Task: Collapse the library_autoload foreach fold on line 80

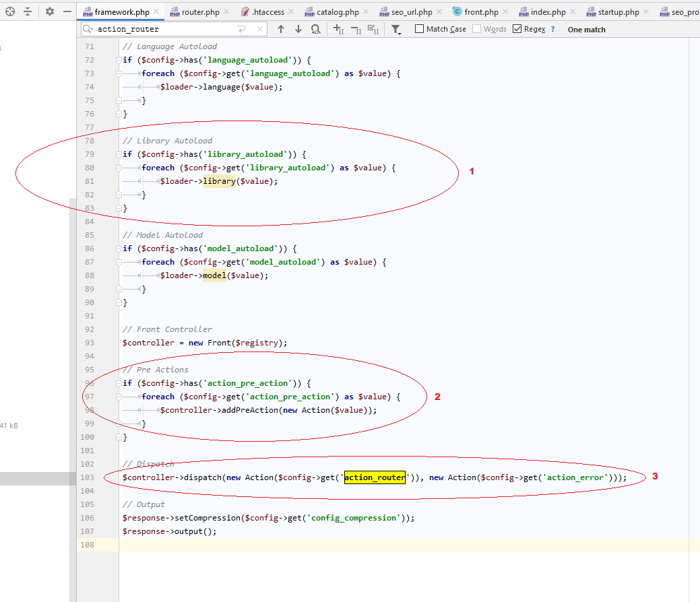Action: point(119,168)
